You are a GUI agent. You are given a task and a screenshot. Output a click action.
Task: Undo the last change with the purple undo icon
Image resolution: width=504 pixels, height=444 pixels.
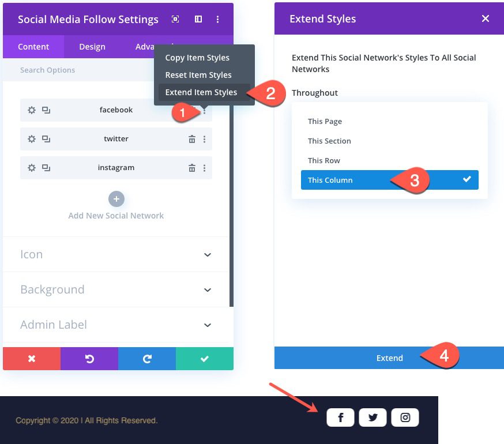point(89,358)
